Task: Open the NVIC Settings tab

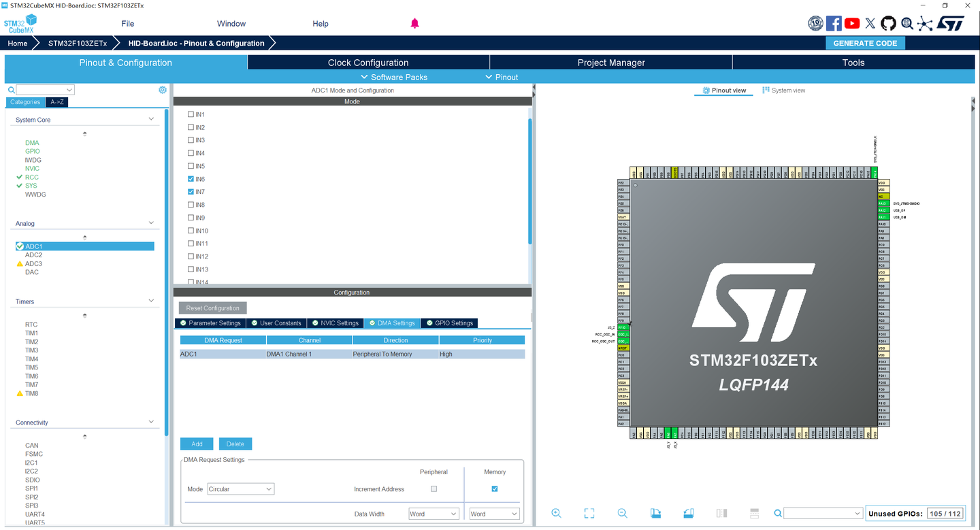Action: click(x=335, y=322)
